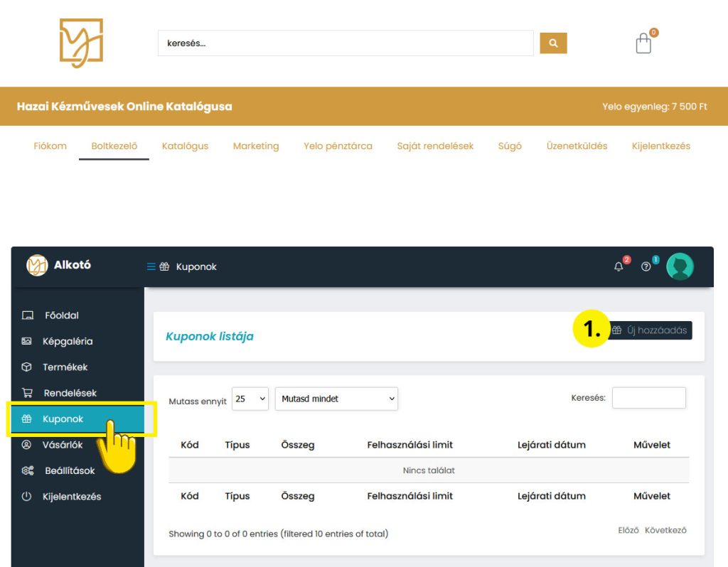Click the help question mark icon
The height and width of the screenshot is (567, 728).
click(646, 266)
